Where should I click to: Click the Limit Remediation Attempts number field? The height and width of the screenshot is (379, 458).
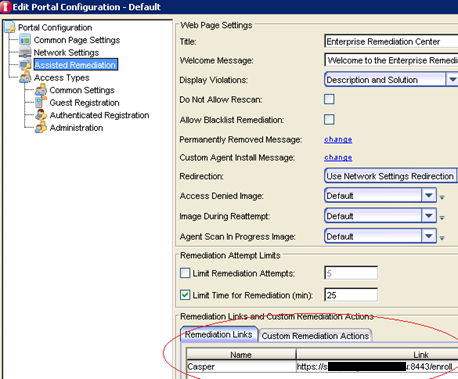351,273
